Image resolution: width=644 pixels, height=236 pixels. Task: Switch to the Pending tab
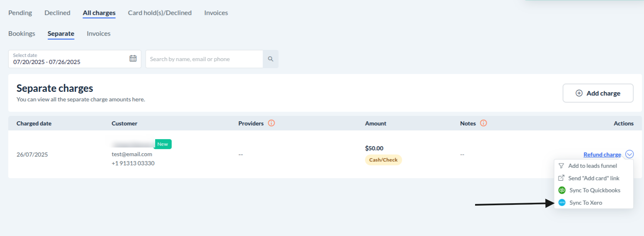click(20, 13)
